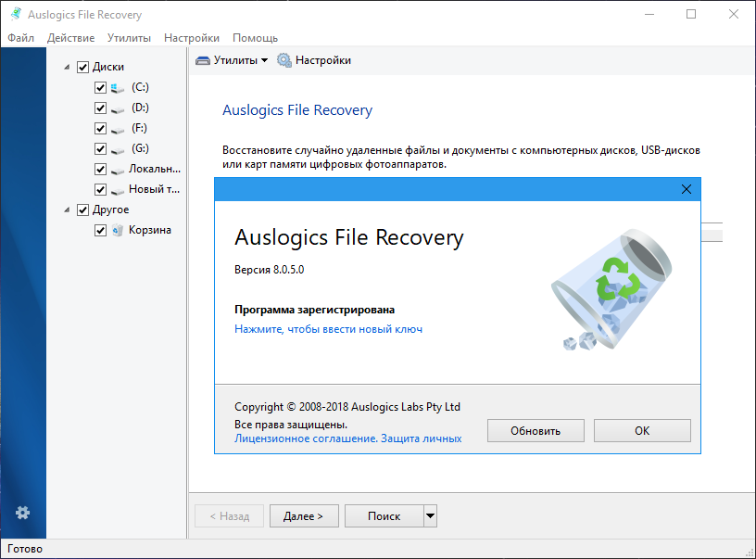Uncheck the (F:) drive checkbox
The image size is (756, 559).
click(100, 128)
